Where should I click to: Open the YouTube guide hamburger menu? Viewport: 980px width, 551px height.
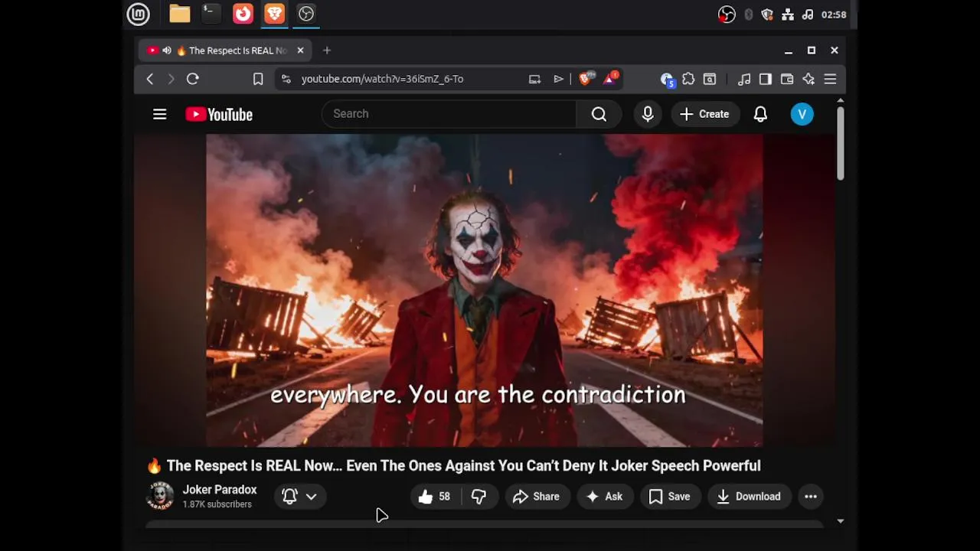[159, 114]
